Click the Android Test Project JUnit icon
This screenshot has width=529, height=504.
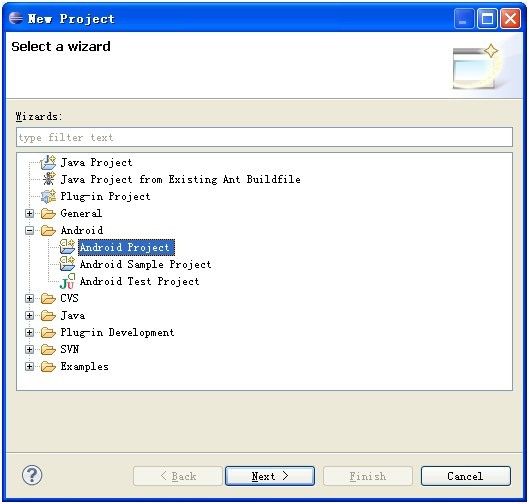(67, 281)
